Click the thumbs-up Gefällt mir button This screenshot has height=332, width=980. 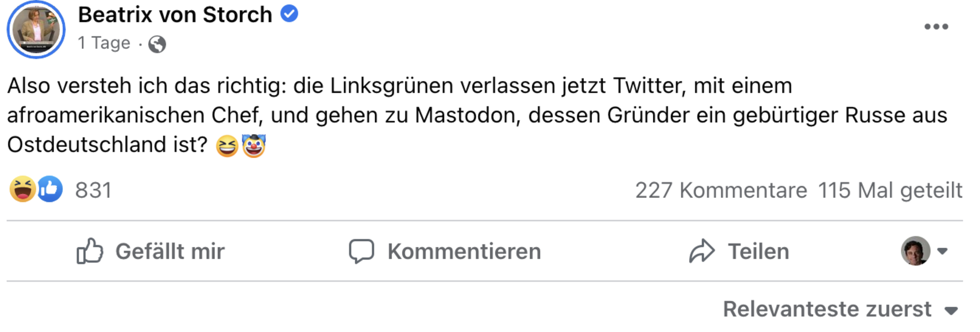click(x=151, y=251)
